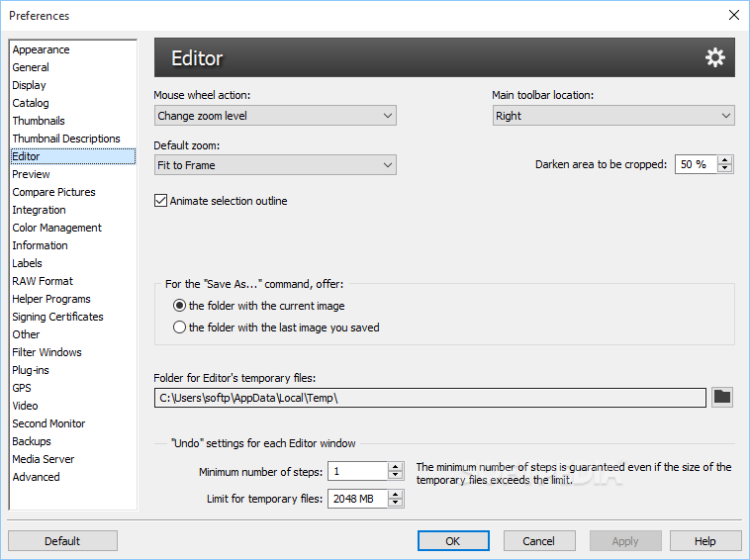The width and height of the screenshot is (750, 560).
Task: Confirm settings with OK button
Action: (453, 541)
